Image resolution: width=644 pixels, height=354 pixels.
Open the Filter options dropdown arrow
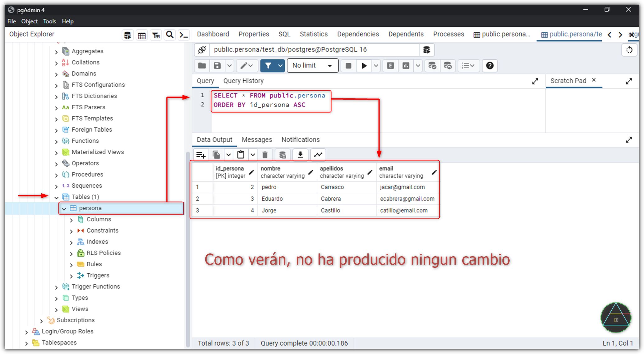tap(280, 66)
